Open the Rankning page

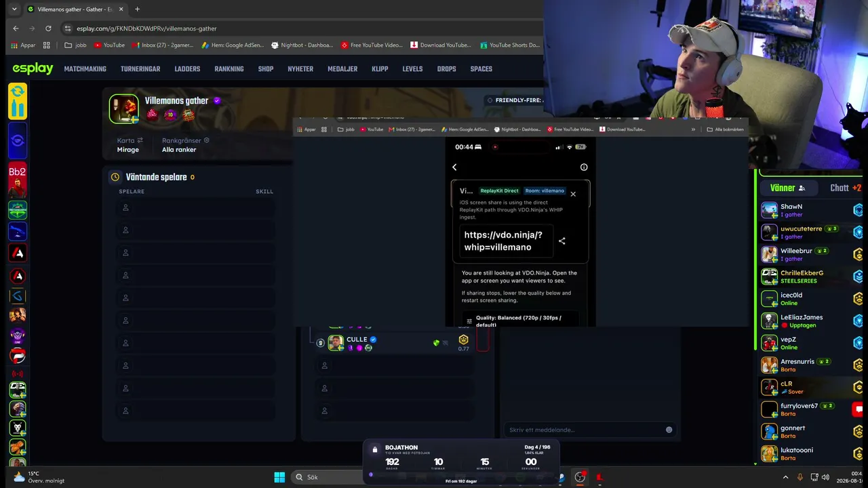pyautogui.click(x=229, y=69)
